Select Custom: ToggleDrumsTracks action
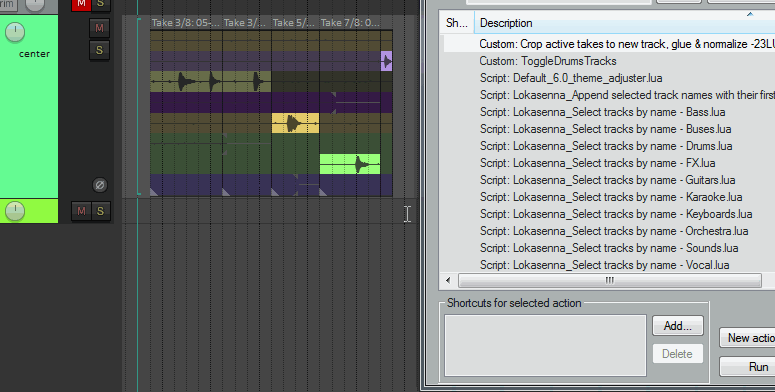 click(548, 61)
